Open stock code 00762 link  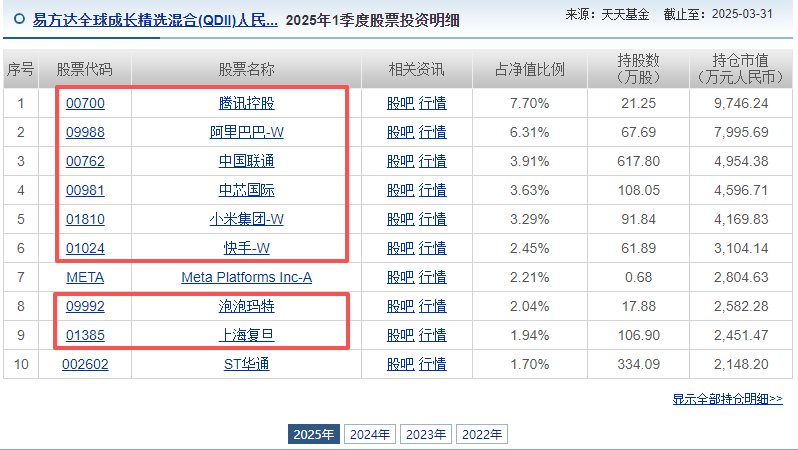pos(85,161)
